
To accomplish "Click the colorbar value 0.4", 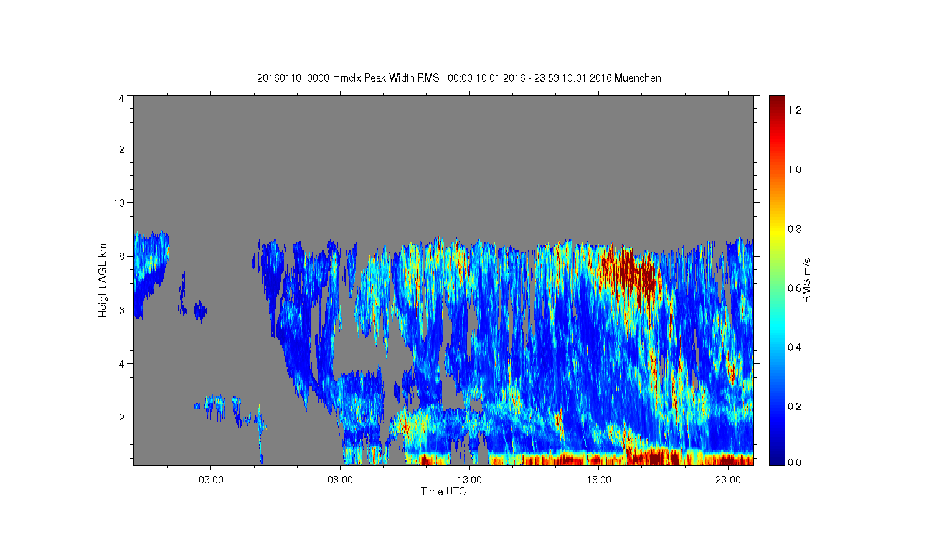I will click(795, 347).
